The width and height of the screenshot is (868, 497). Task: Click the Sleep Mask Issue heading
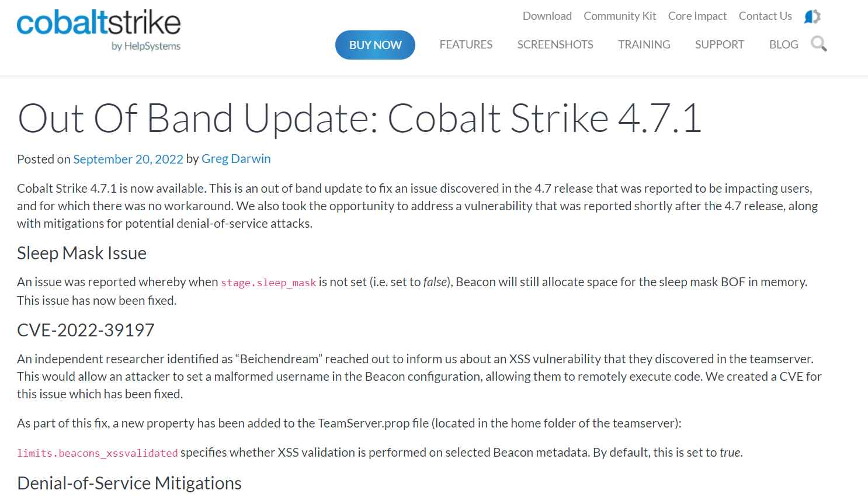coord(82,253)
